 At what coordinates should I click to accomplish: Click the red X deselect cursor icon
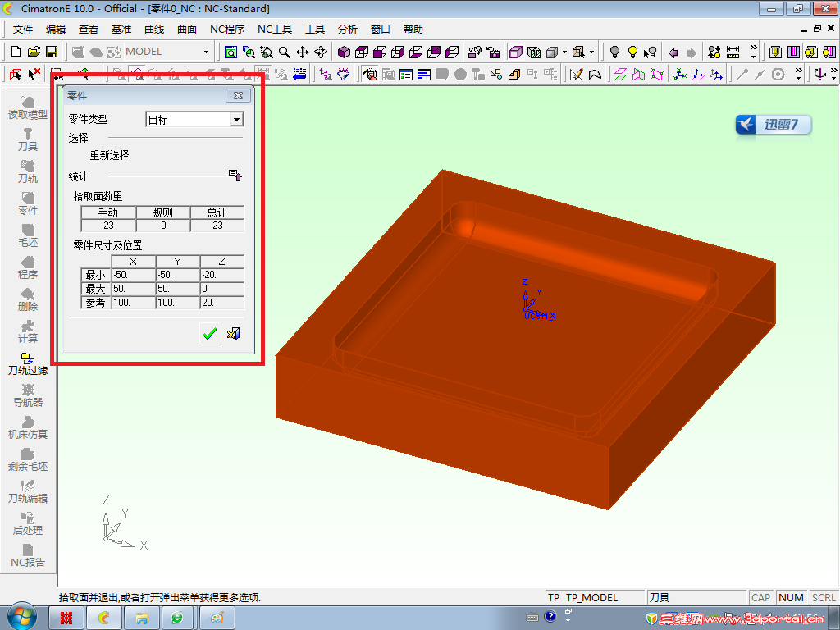coord(34,73)
